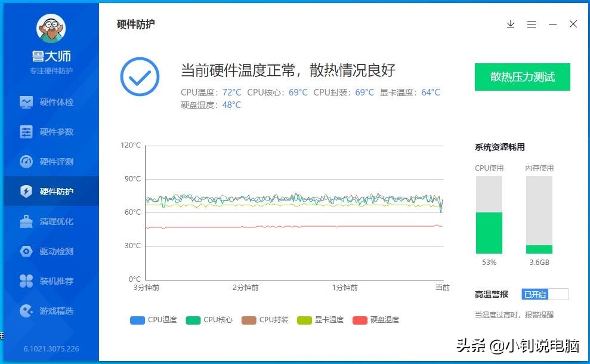The height and width of the screenshot is (364, 590).
Task: Click the CPU核心 69°C value
Action: 298,92
